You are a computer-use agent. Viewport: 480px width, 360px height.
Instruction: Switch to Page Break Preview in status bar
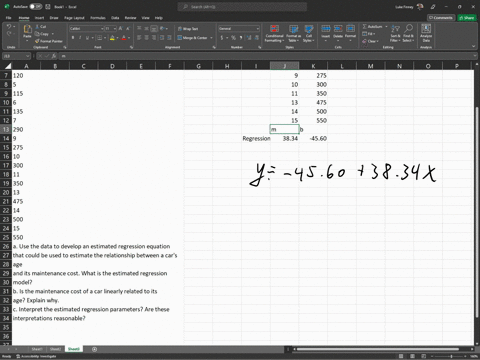point(423,356)
